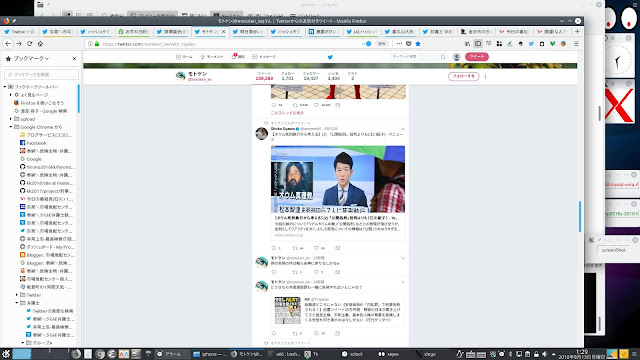The width and height of the screenshot is (640, 360).
Task: Close the bookmarks sidebar
Action: point(74,58)
